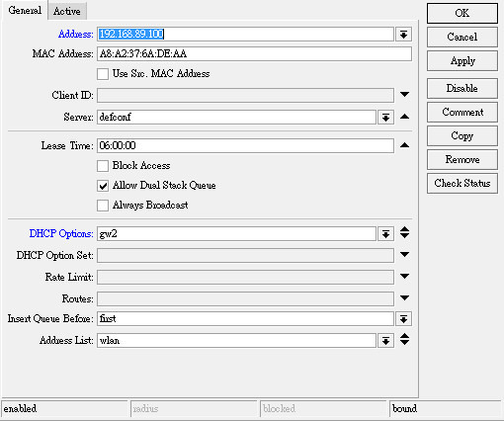Image resolution: width=504 pixels, height=421 pixels.
Task: Open the Server dropdown list
Action: click(385, 118)
